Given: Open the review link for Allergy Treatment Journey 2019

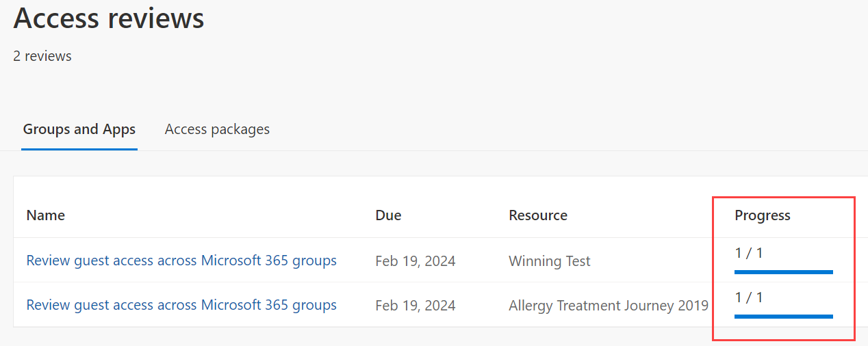Looking at the screenshot, I should [x=181, y=305].
